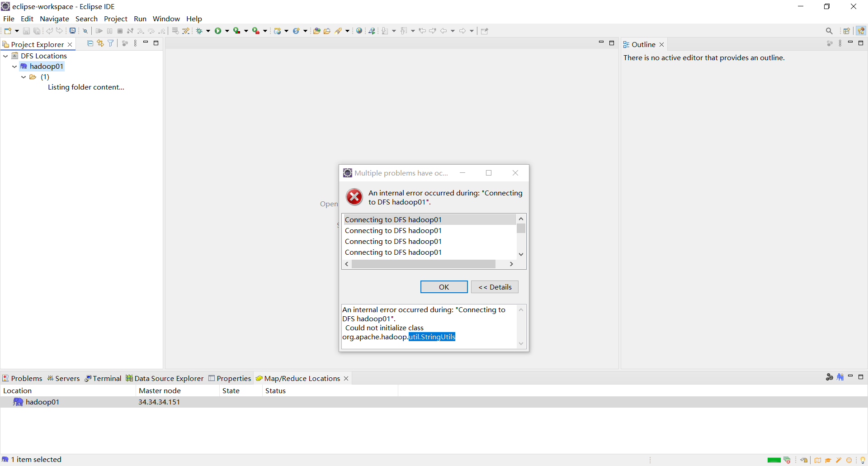This screenshot has width=868, height=466.
Task: Click the error list horizontal scrollbar
Action: click(424, 264)
